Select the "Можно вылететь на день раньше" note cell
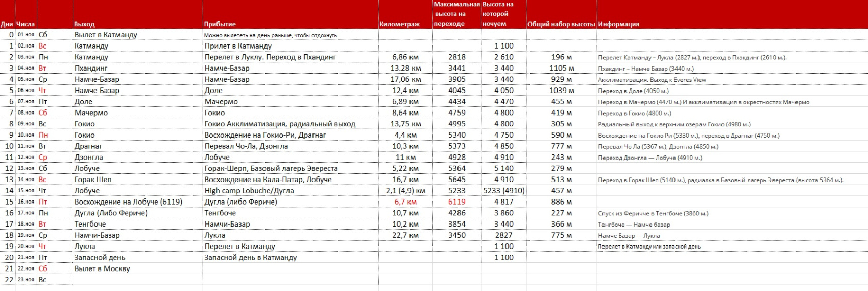The image size is (868, 291). click(270, 35)
